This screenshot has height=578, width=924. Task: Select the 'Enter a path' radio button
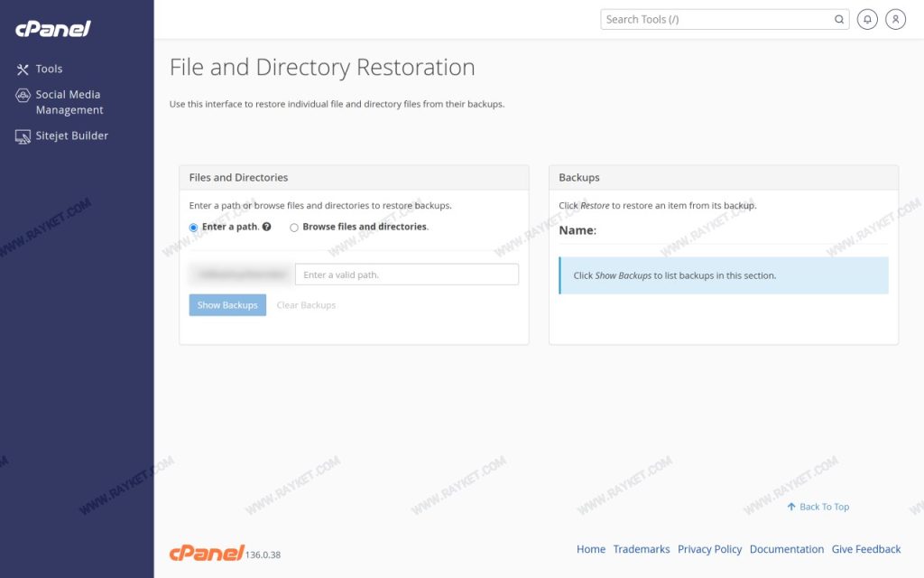point(193,227)
